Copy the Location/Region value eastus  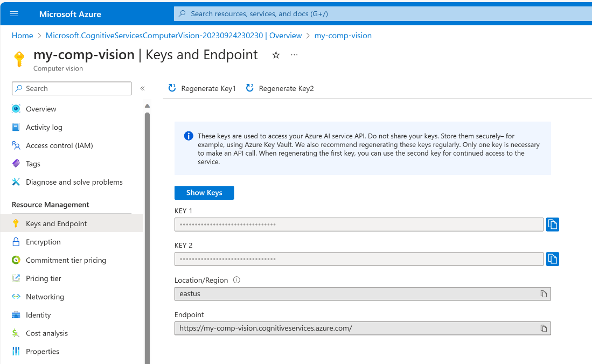(x=544, y=294)
